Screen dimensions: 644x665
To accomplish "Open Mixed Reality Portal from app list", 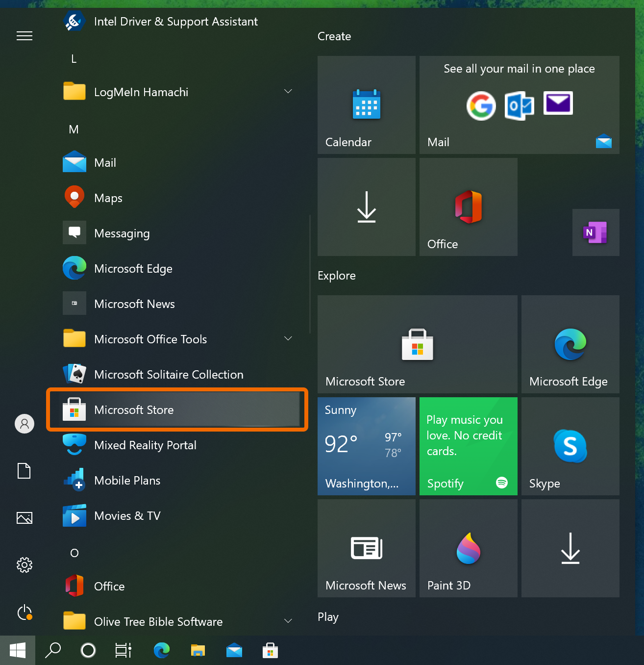I will [145, 445].
